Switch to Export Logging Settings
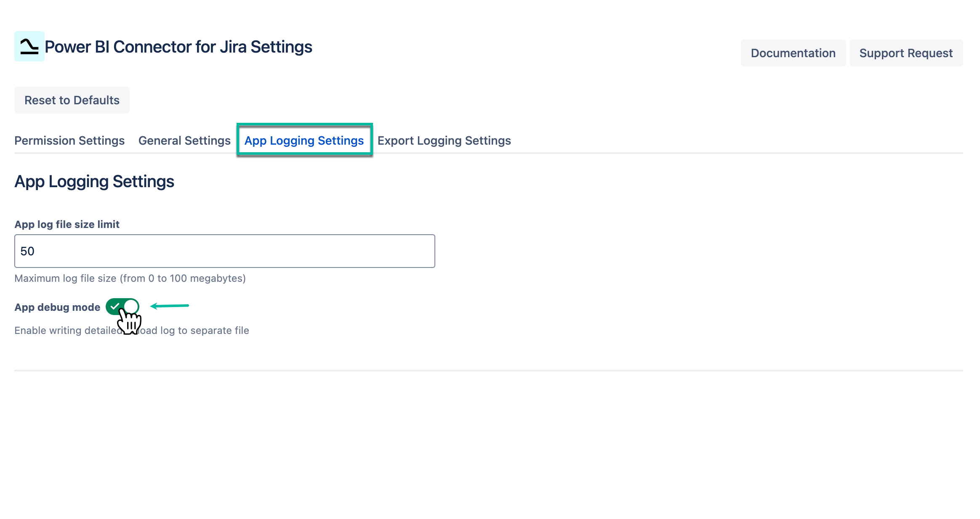This screenshot has height=519, width=980. [x=444, y=140]
